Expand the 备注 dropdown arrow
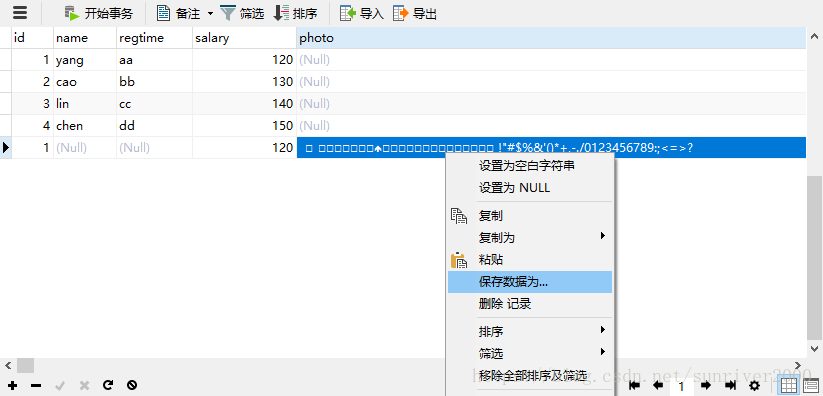 [210, 13]
